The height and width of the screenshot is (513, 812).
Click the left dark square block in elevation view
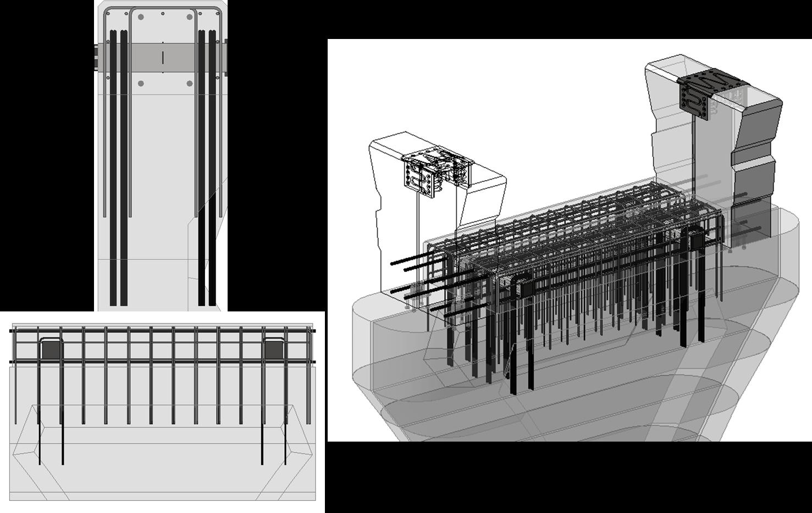[x=51, y=349]
